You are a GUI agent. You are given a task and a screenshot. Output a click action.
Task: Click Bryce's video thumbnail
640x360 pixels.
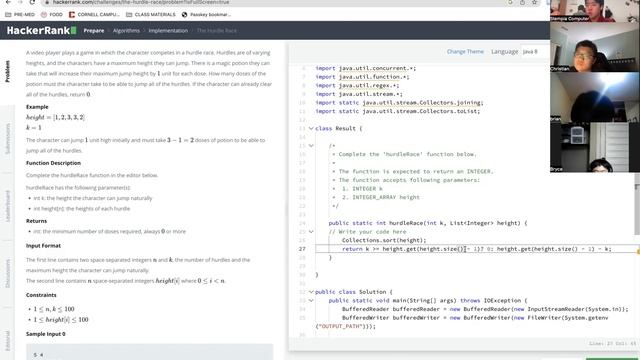(595, 147)
